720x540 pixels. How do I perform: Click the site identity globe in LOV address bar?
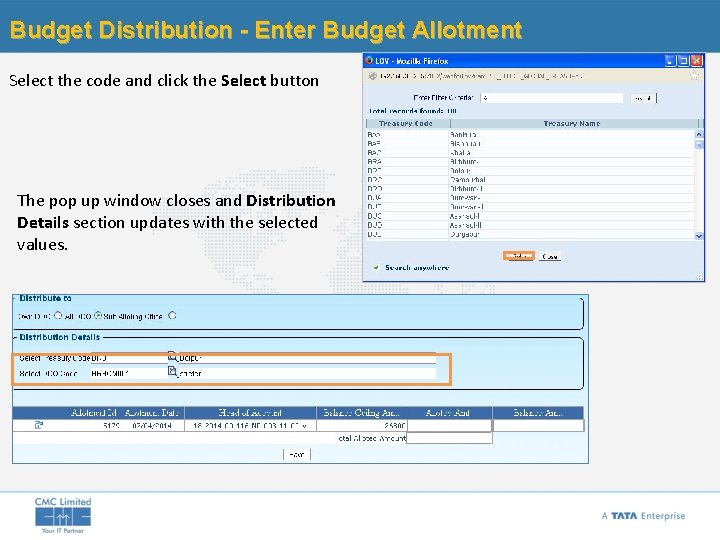tap(373, 76)
